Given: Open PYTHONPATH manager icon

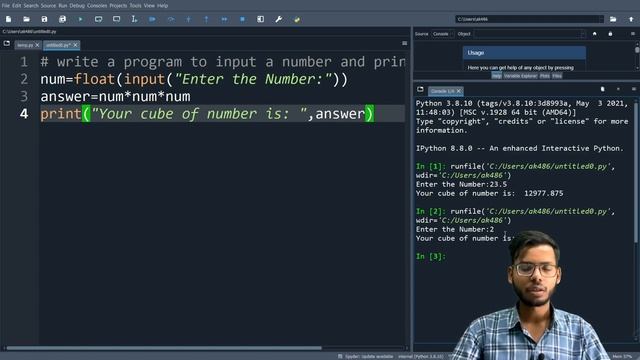Looking at the screenshot, I should pos(297,19).
